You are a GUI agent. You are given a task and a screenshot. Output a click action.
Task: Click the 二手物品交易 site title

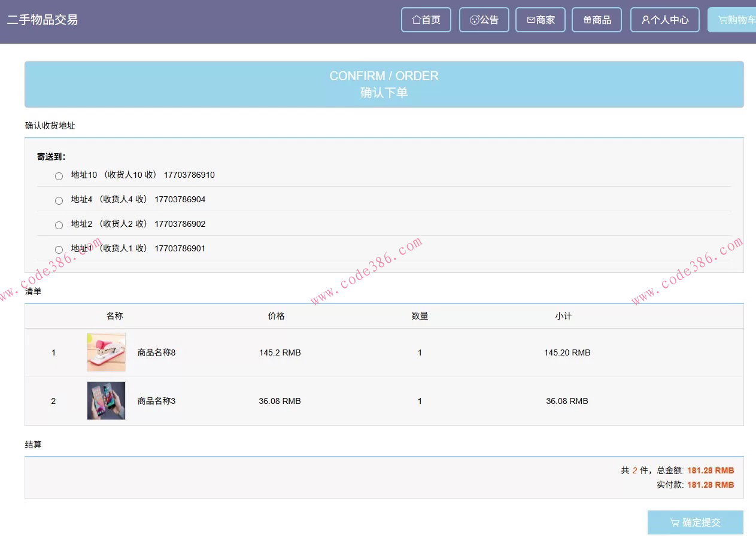[42, 20]
